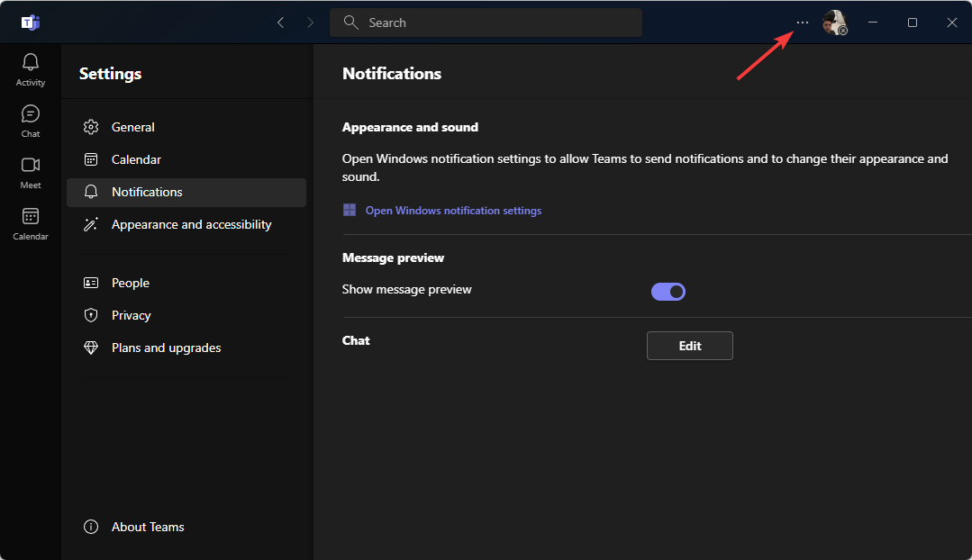Click the search magnifier icon
972x560 pixels.
point(350,23)
